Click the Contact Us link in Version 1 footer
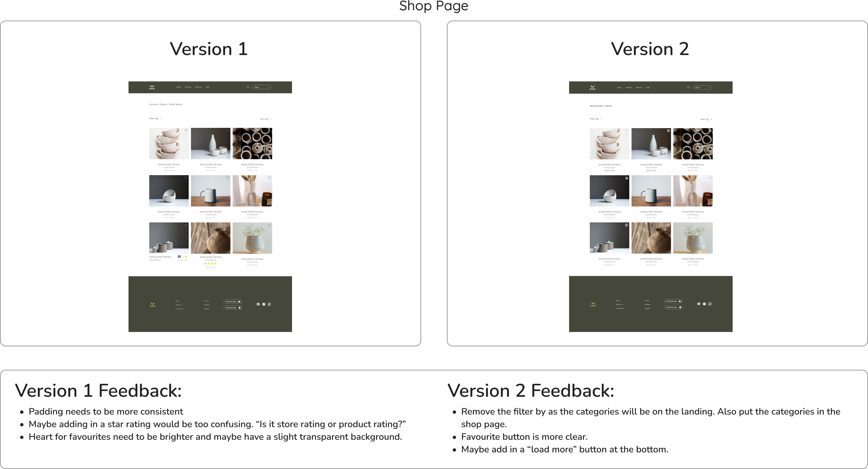868x469 pixels. point(179,309)
